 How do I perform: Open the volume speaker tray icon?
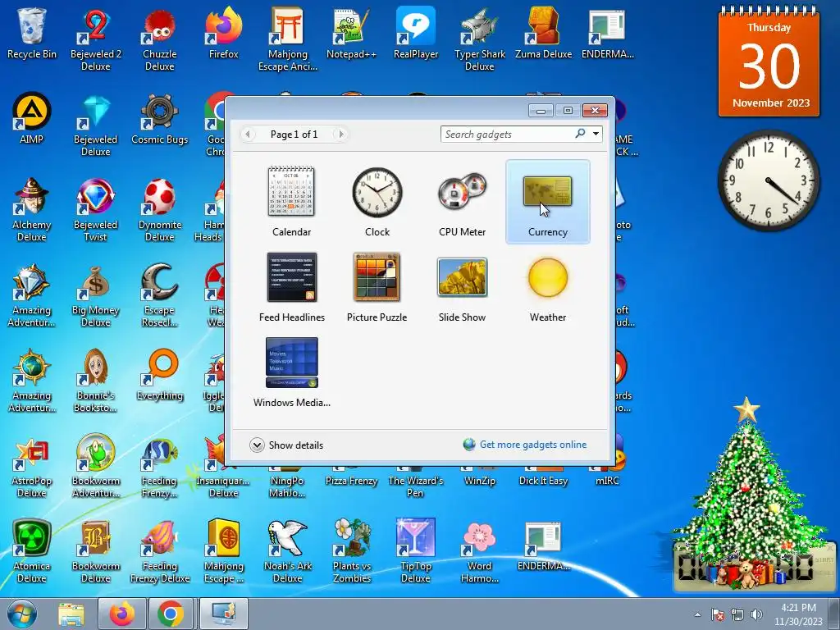[x=756, y=614]
